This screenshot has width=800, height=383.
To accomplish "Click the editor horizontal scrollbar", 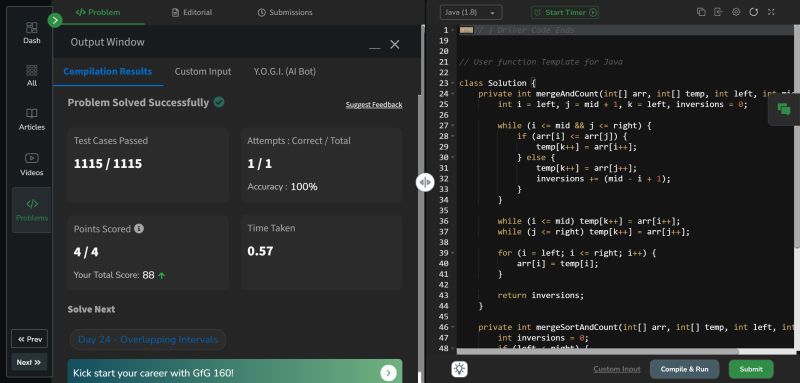I will pyautogui.click(x=597, y=351).
